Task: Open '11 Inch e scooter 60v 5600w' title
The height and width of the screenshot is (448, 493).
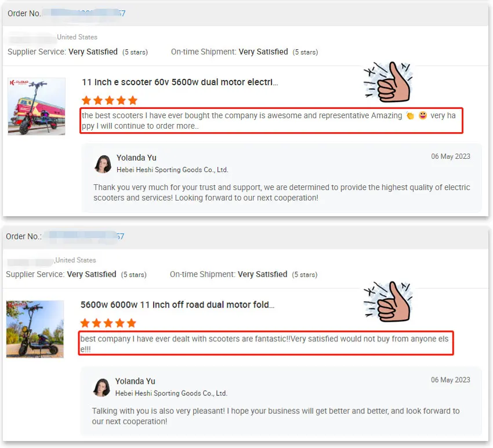Action: 180,82
